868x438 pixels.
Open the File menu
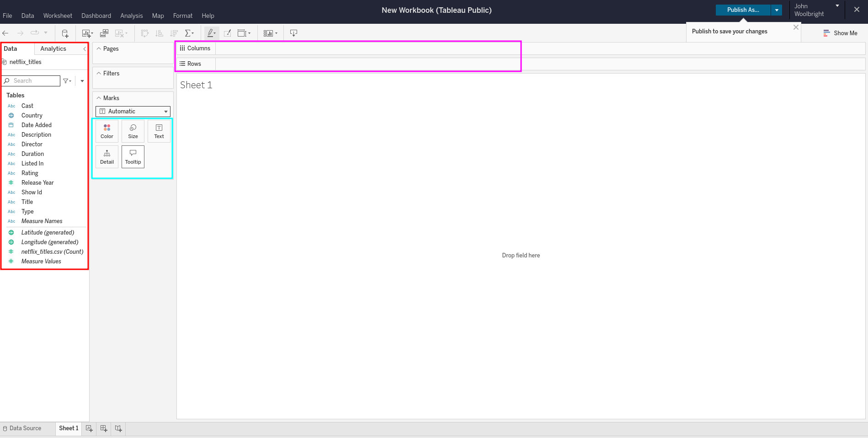point(7,16)
